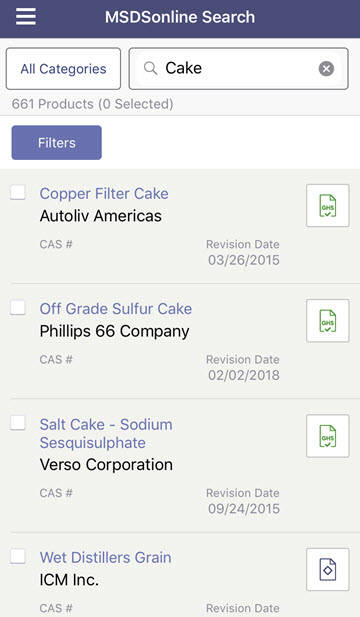Open Wet Distillers Grain product link
Image resolution: width=360 pixels, height=617 pixels.
click(x=105, y=558)
